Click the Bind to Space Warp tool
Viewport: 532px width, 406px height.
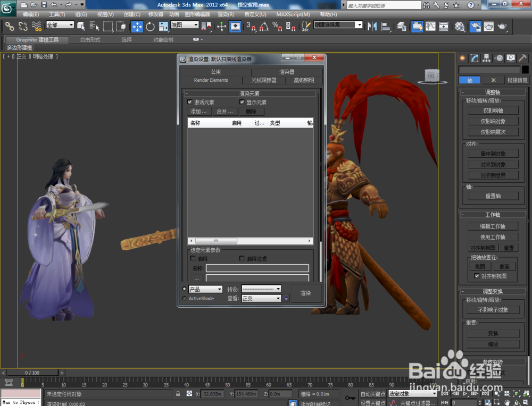coord(36,26)
